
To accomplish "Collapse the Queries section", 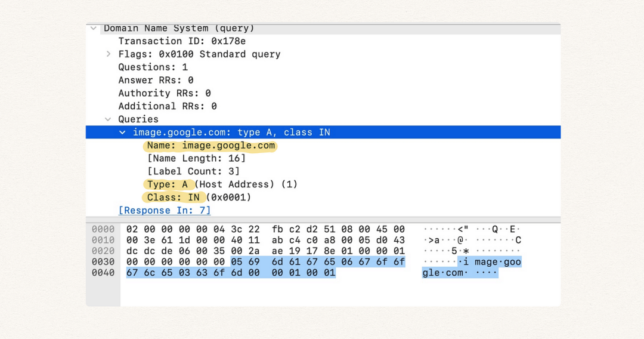I will click(x=108, y=119).
